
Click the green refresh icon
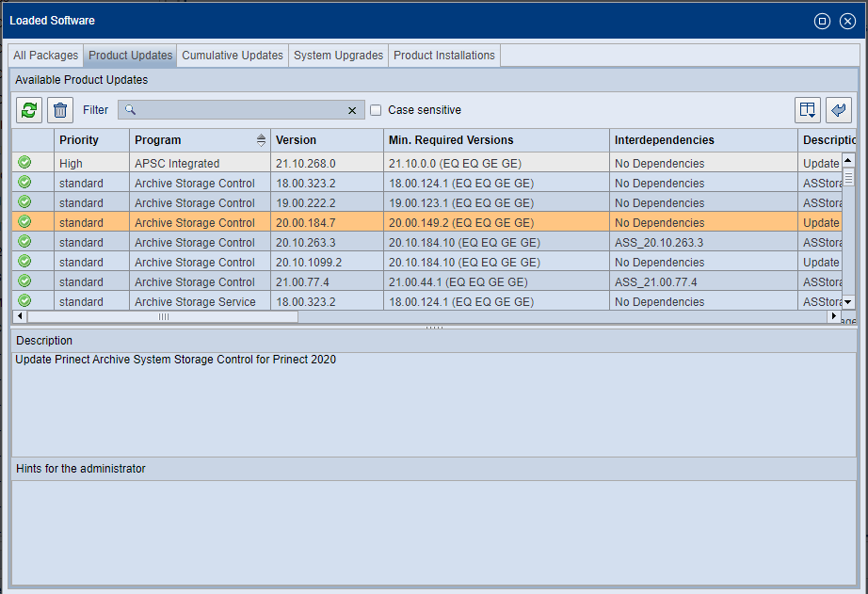pos(28,109)
